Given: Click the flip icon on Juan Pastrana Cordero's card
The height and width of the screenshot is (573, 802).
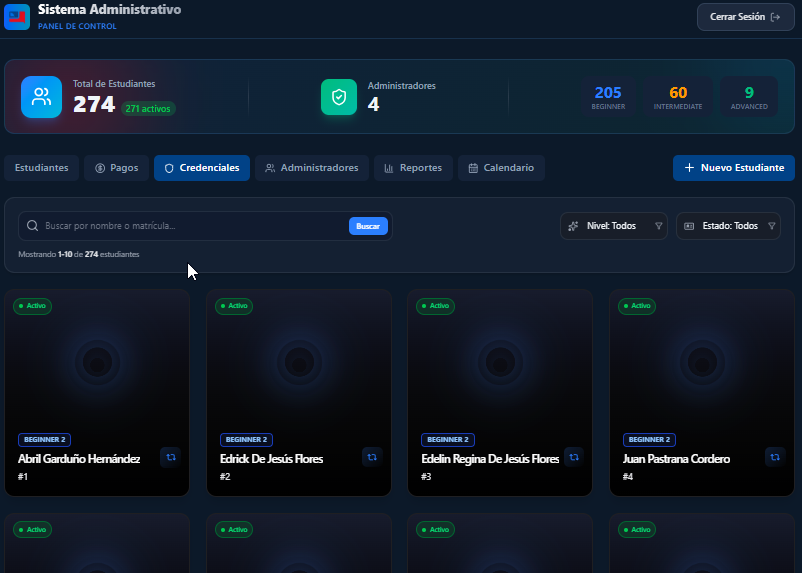Looking at the screenshot, I should [775, 457].
